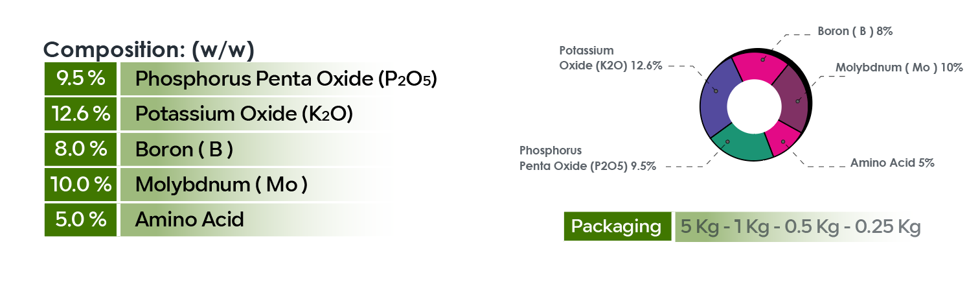Select the 5 Kg - 1 Kg packaging sizes text
The height and width of the screenshot is (290, 980).
800,227
